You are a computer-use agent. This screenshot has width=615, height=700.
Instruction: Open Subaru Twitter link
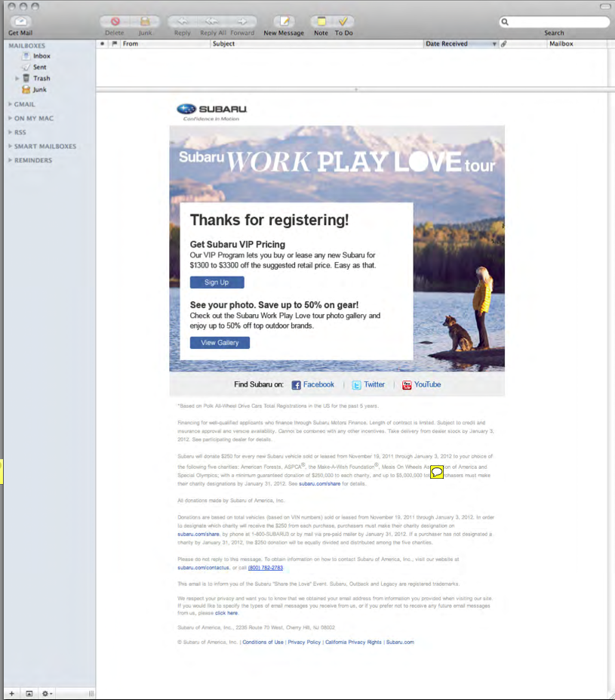[x=374, y=384]
